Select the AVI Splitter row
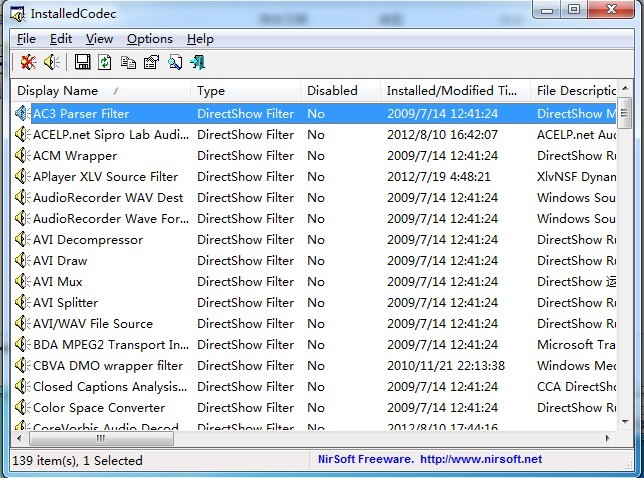Screen dimensions: 644x478 (x=65, y=303)
